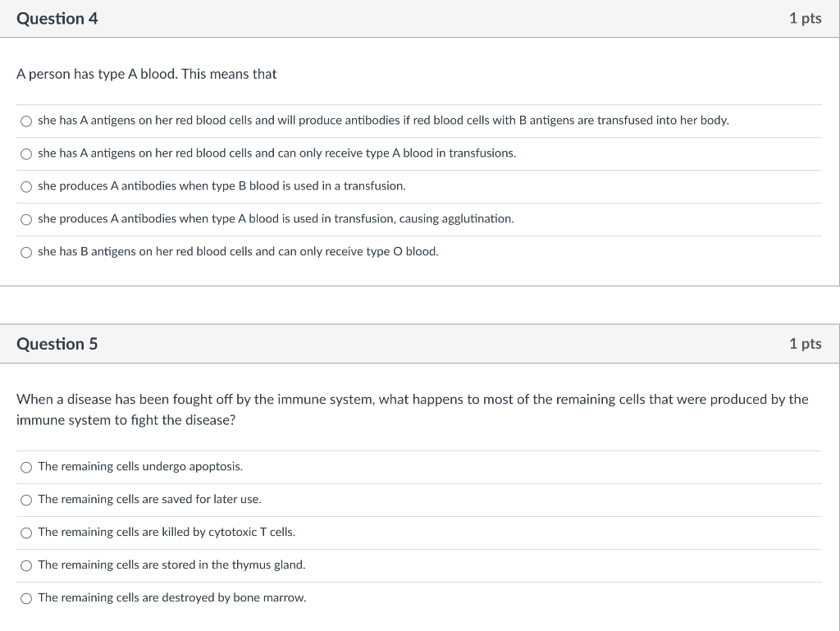Click the Question 4 '1 pts' label
Viewport: 840px width, 631px height.
806,18
